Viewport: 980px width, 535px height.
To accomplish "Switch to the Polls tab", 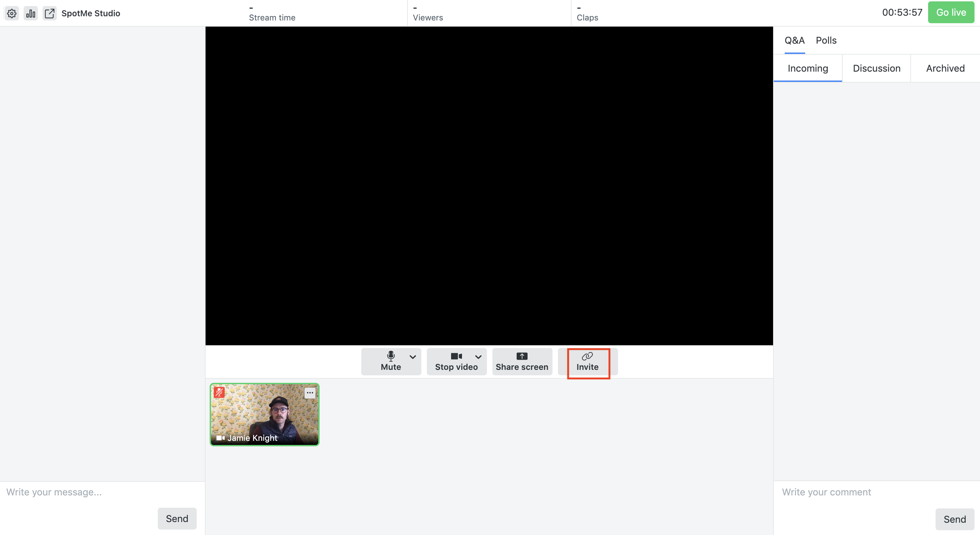I will click(826, 40).
